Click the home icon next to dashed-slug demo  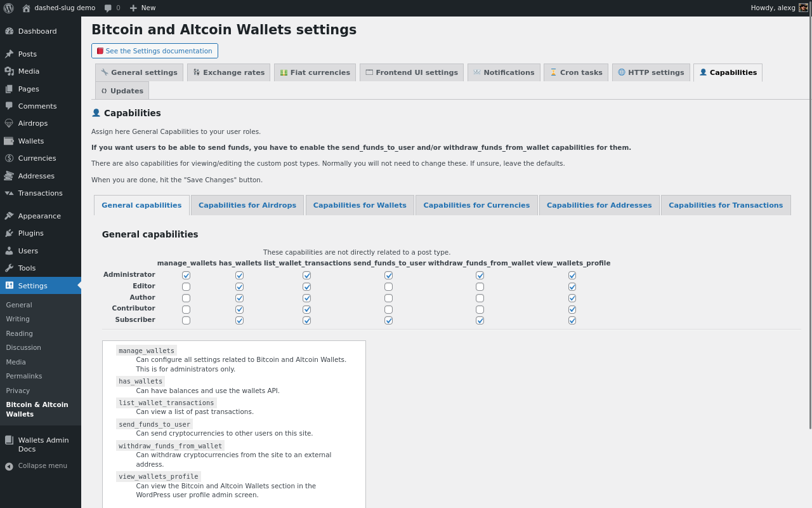click(x=26, y=8)
